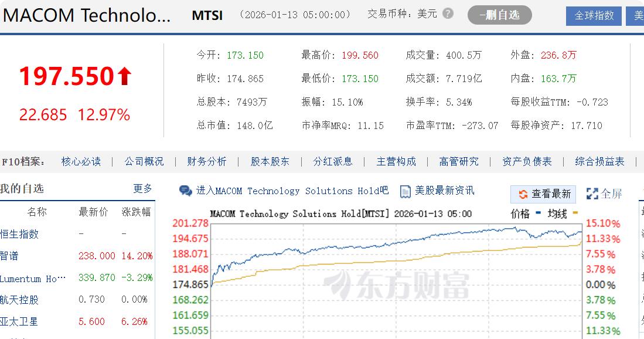Select Lumentum Ho… in the watchlist

[33, 279]
